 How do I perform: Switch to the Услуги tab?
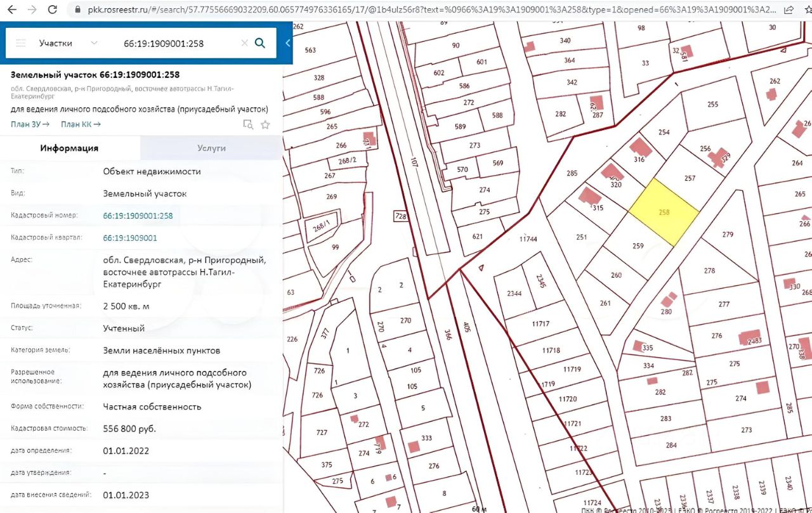coord(211,148)
